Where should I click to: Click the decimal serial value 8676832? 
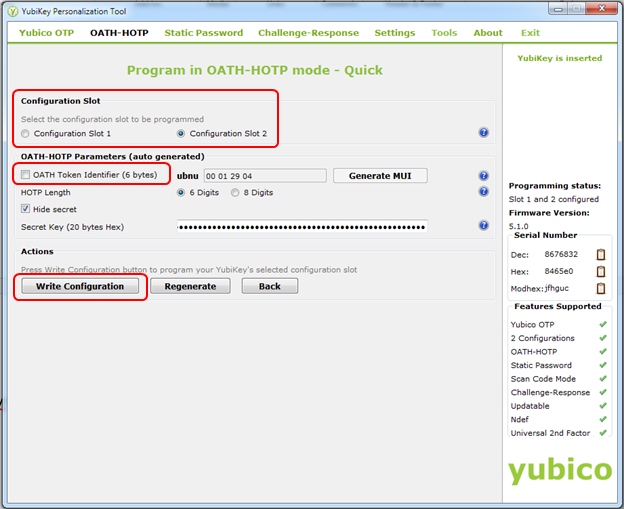(x=561, y=254)
